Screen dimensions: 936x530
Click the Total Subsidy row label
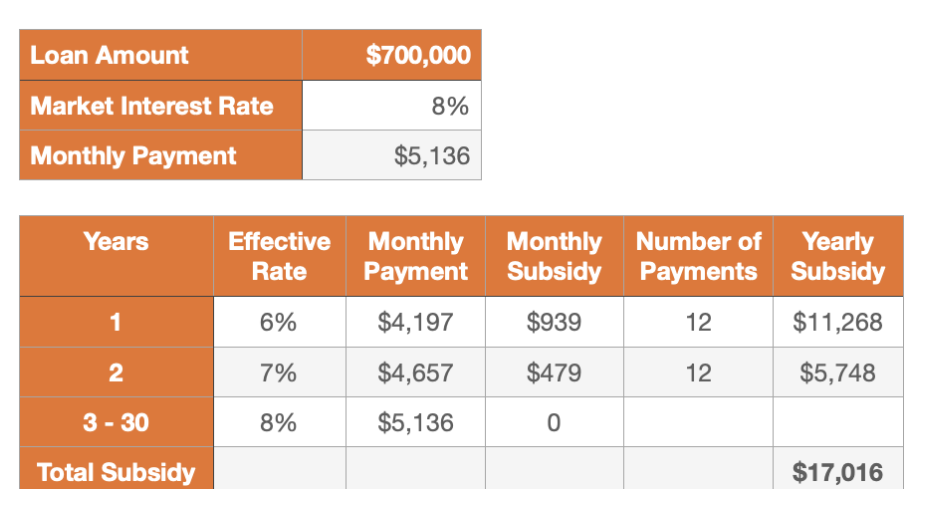tap(116, 472)
